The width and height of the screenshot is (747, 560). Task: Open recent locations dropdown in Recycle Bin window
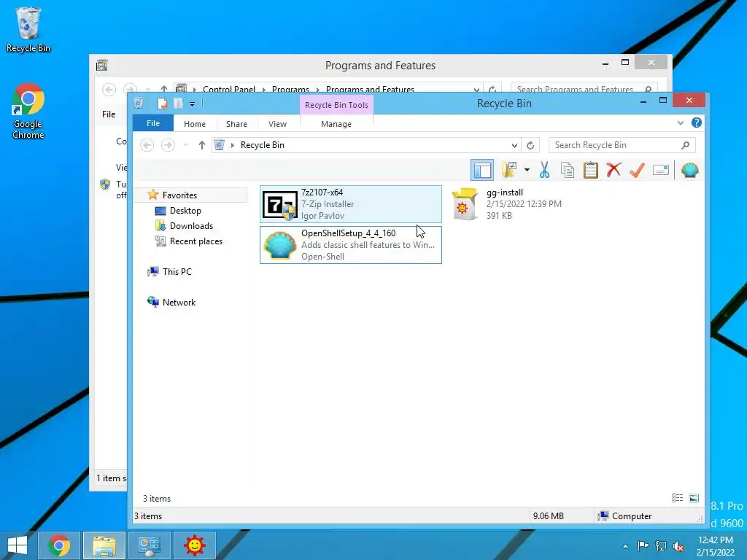[186, 145]
